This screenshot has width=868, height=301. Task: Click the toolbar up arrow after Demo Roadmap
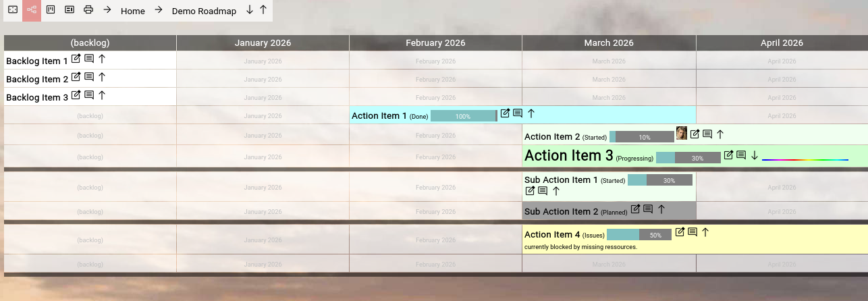[x=263, y=10]
